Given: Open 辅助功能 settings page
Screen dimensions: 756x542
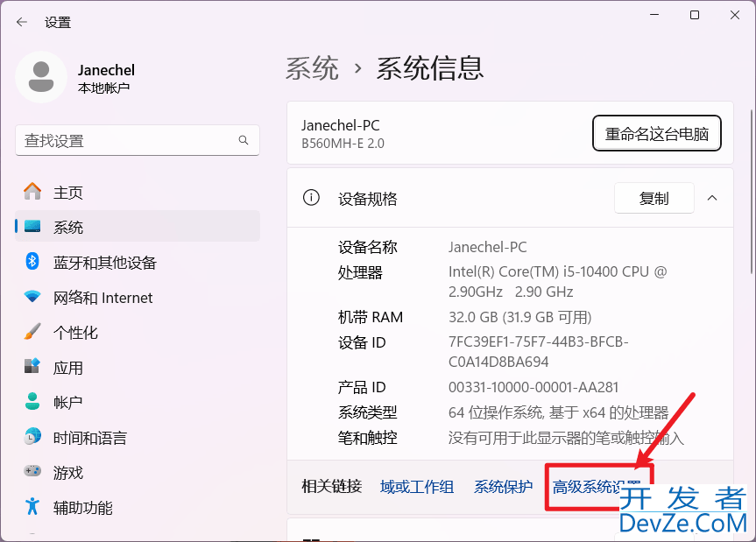Looking at the screenshot, I should pos(138,507).
